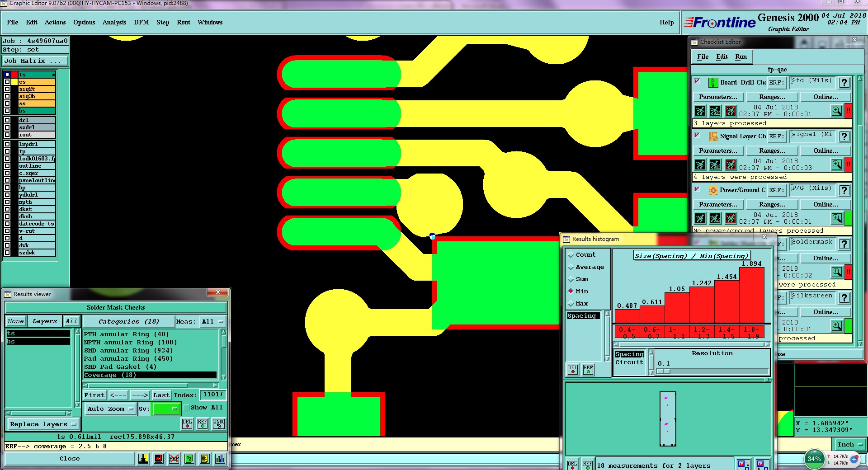Open Job Matrix ... button
Viewport: 868px width, 470px height.
[35, 61]
